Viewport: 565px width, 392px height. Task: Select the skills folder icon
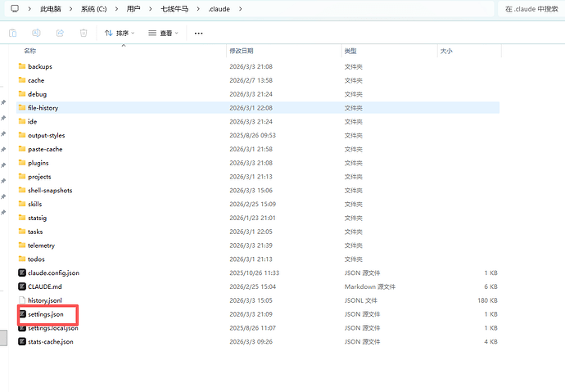pyautogui.click(x=22, y=204)
